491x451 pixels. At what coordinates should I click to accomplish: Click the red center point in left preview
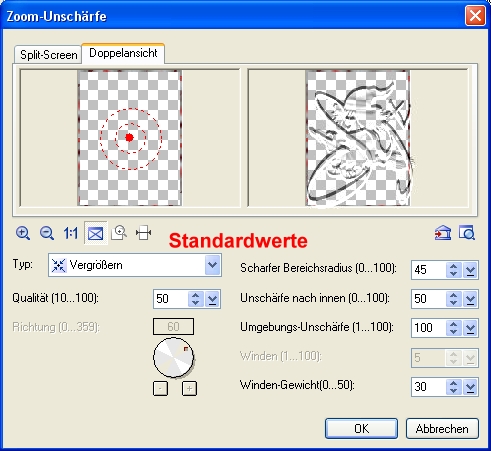click(x=129, y=137)
